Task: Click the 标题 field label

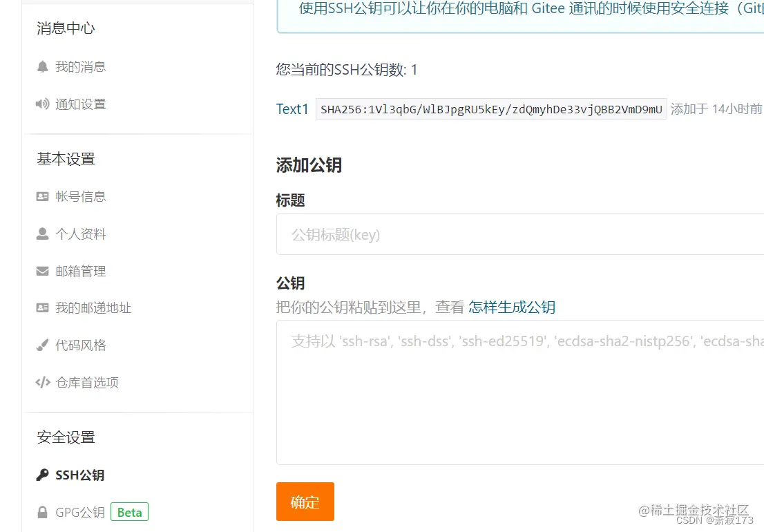Action: [290, 200]
